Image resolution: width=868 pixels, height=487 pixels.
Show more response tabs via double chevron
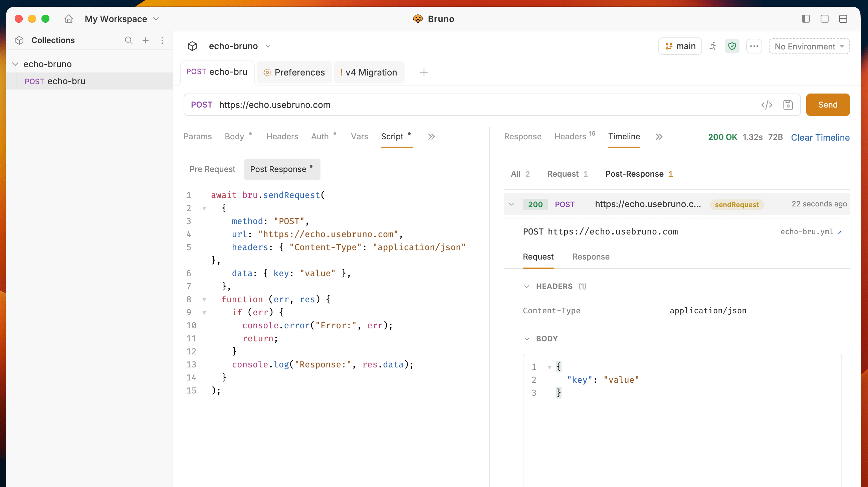pos(659,137)
